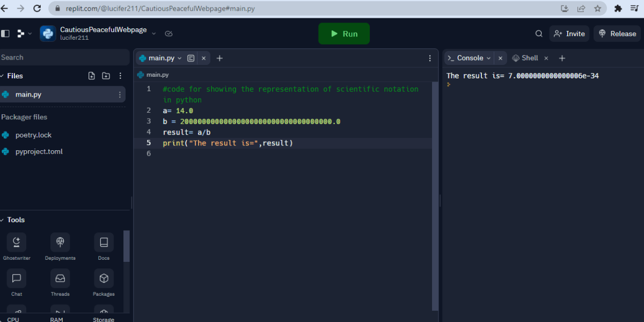The image size is (644, 322).
Task: Run the Python program
Action: pyautogui.click(x=344, y=33)
